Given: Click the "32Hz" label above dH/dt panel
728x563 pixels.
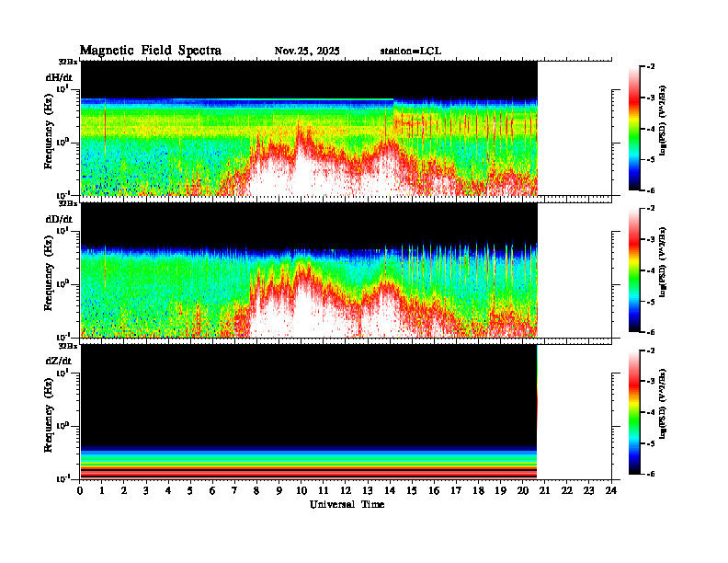Looking at the screenshot, I should (x=68, y=62).
